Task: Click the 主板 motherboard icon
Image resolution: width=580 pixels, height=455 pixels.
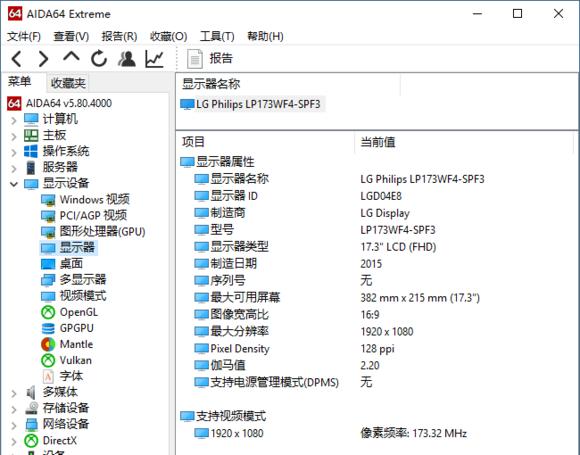Action: click(x=31, y=135)
